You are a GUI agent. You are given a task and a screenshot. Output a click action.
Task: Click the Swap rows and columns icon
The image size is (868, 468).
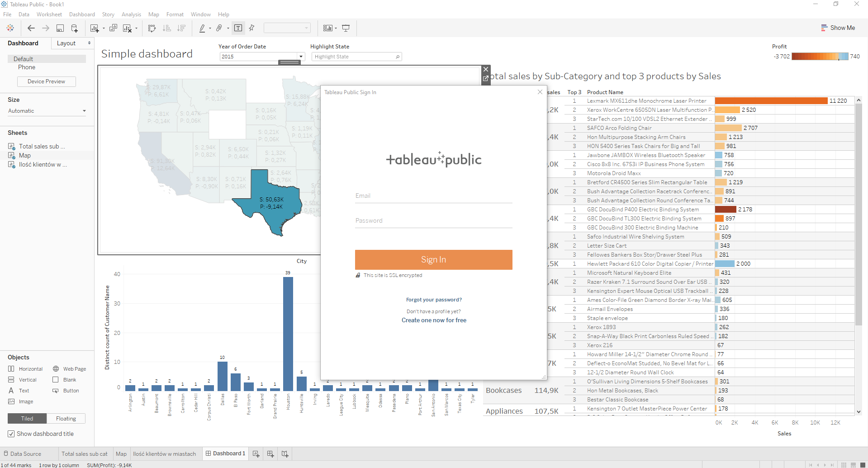pos(152,28)
